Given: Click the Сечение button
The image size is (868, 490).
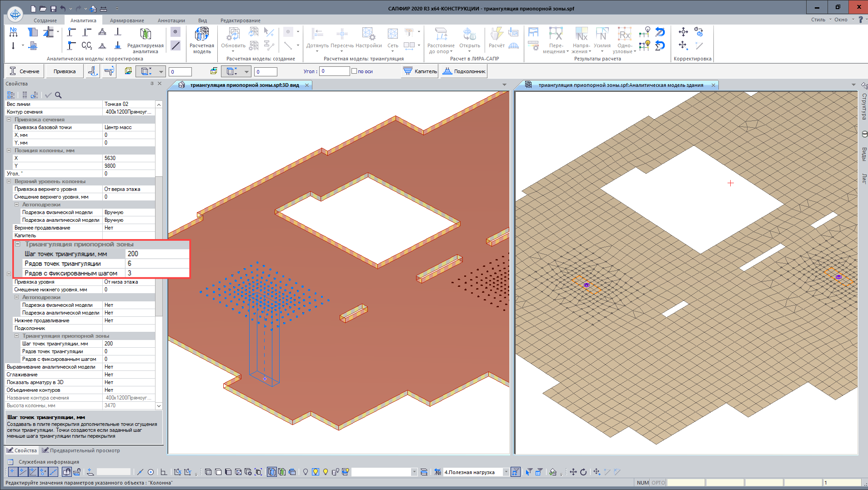Looking at the screenshot, I should pos(25,71).
